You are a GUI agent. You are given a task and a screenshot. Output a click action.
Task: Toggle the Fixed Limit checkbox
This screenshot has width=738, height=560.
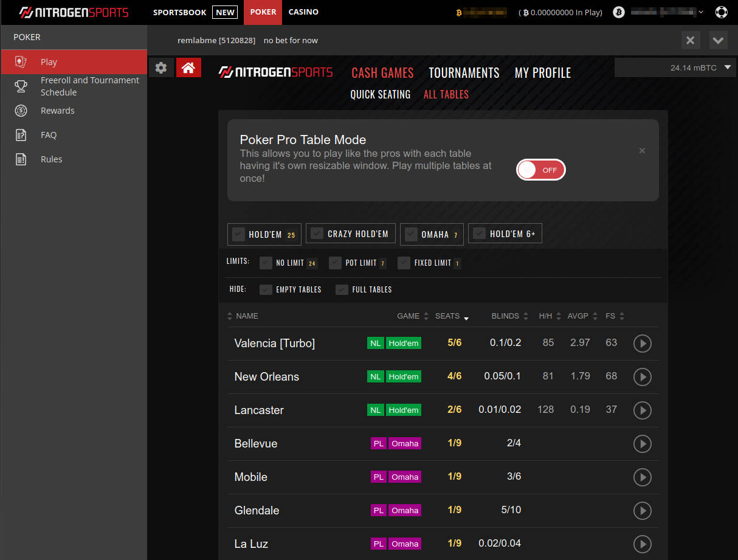click(404, 263)
